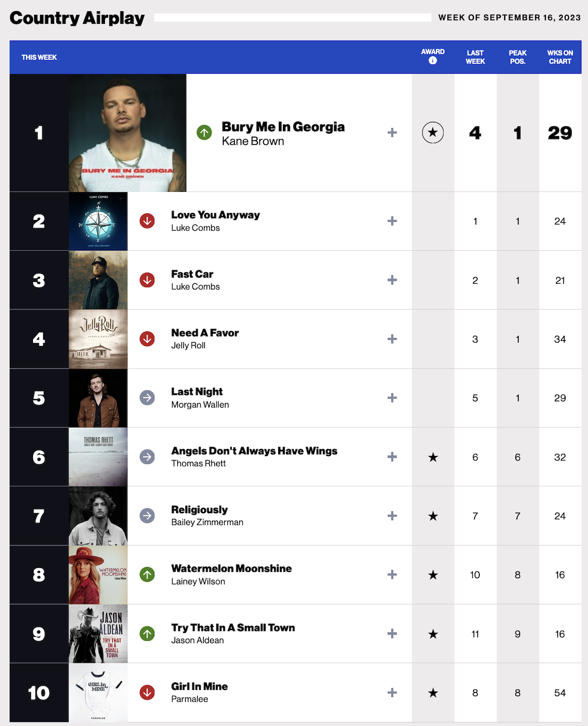
Task: Expand the Bury Me In Georgia row with plus
Action: [392, 133]
